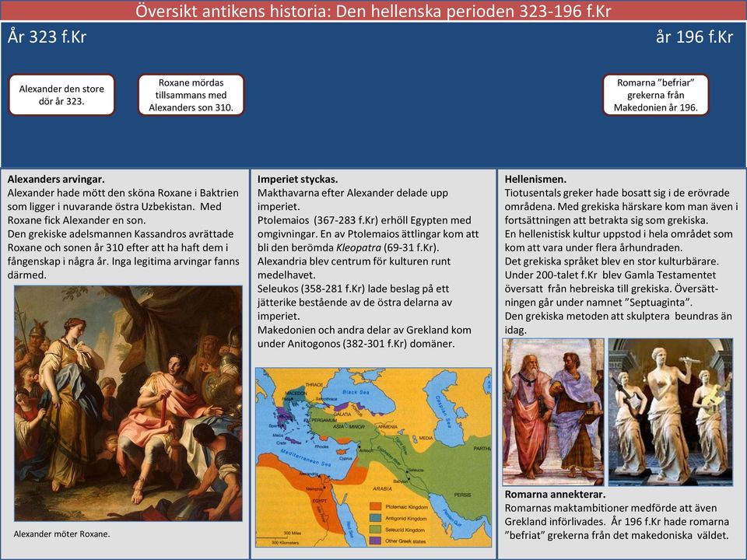The image size is (747, 560).
Task: Select the 'År 323 f.Kr' timeline start label
Action: coord(47,37)
